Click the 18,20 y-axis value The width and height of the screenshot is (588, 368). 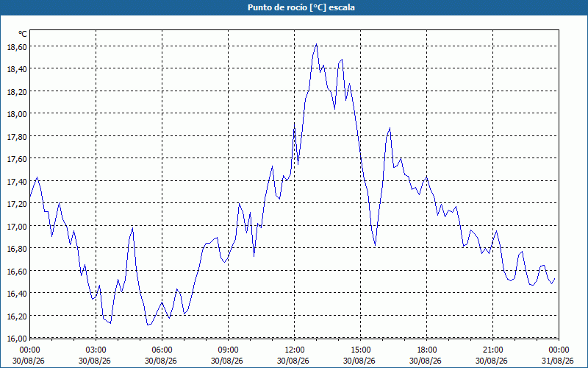click(17, 91)
